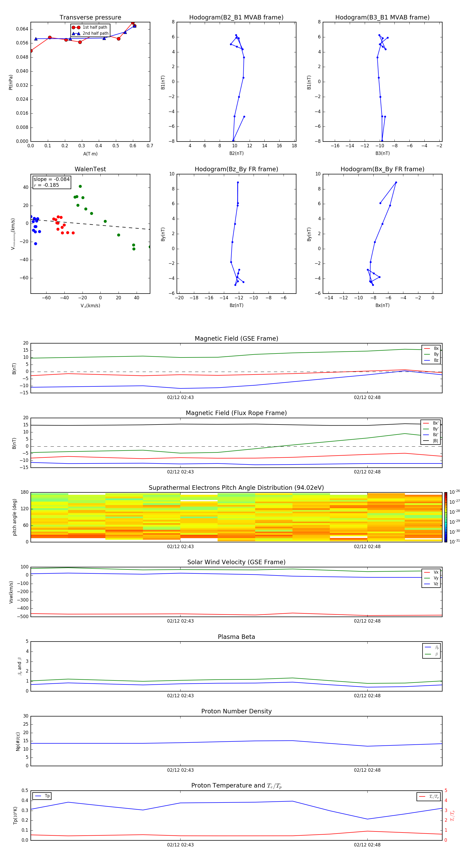This screenshot has height=868, width=473.
Task: Click the 'Vsw(km/s)' axis label
Action: [11, 592]
